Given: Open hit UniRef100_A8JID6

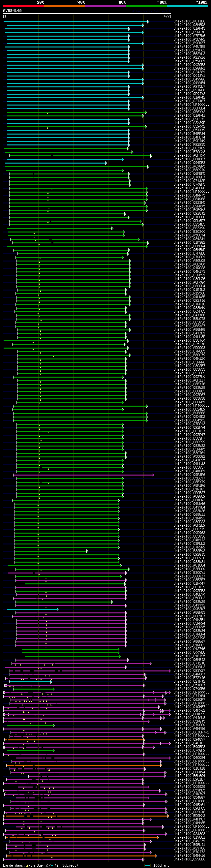Looking at the screenshot, I should [x=189, y=21].
